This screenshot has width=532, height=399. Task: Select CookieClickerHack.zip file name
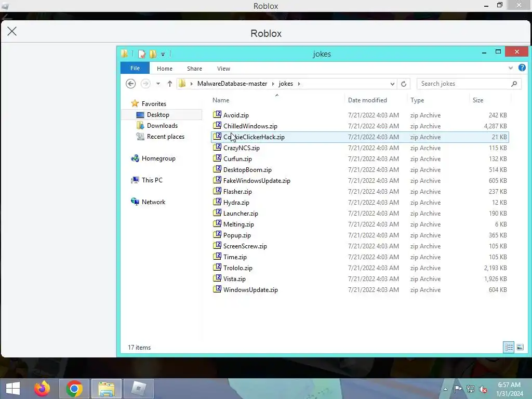pyautogui.click(x=254, y=137)
